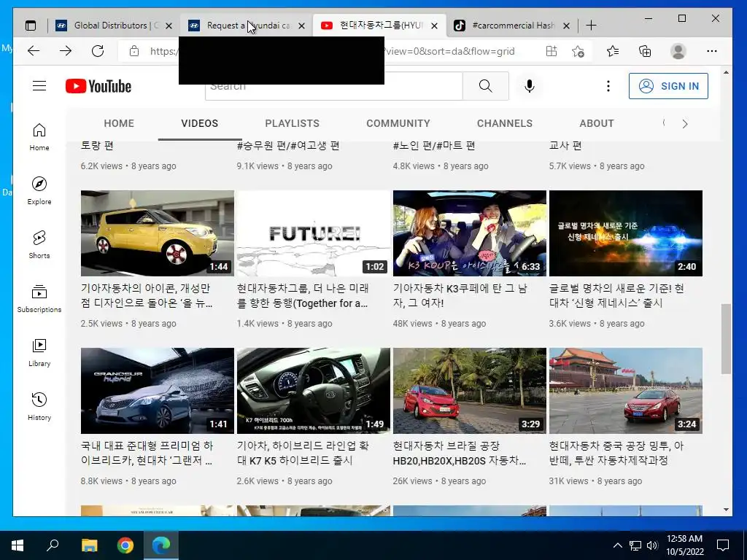Show hidden system tray icons
The image size is (747, 560).
(x=617, y=545)
